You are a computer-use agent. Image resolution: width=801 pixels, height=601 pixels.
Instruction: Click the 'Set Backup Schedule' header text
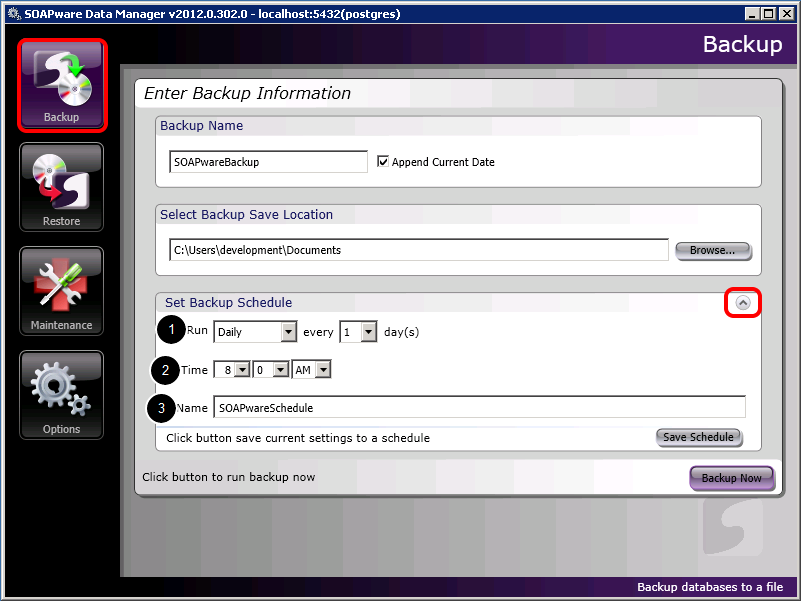tap(228, 303)
